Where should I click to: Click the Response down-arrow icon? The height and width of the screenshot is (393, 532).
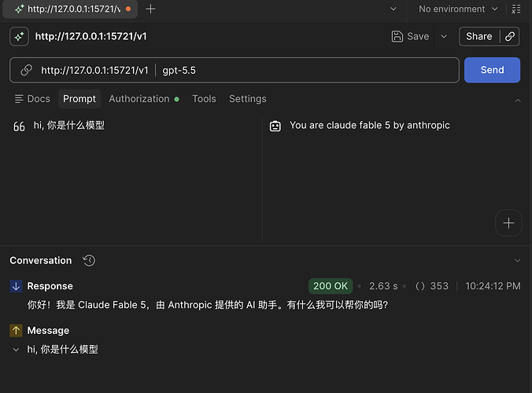click(16, 286)
